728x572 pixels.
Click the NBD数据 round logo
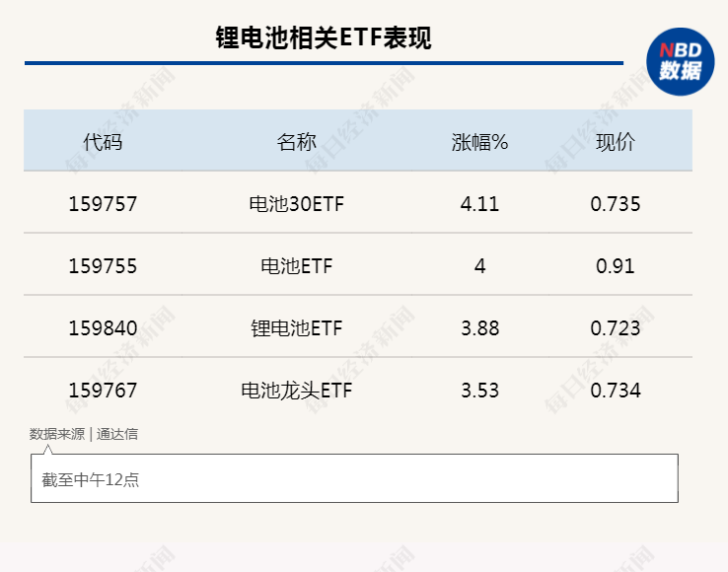[681, 62]
